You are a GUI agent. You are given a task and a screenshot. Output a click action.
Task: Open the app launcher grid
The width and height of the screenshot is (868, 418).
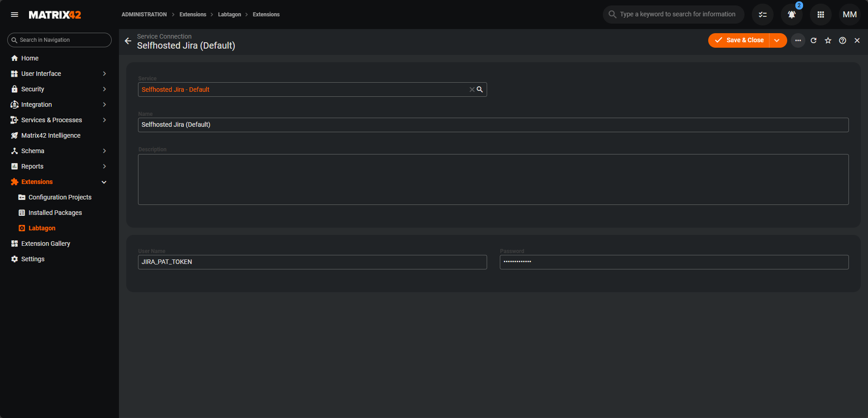pos(820,15)
